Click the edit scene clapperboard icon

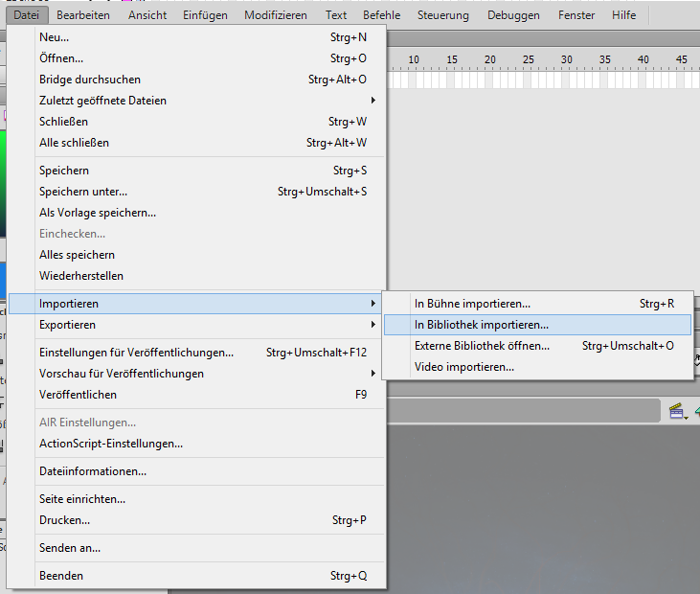[x=678, y=411]
